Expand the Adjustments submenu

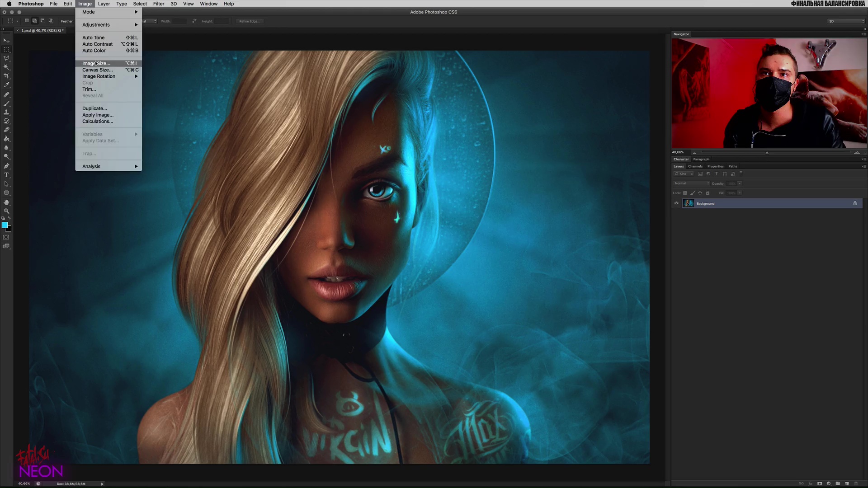point(108,25)
